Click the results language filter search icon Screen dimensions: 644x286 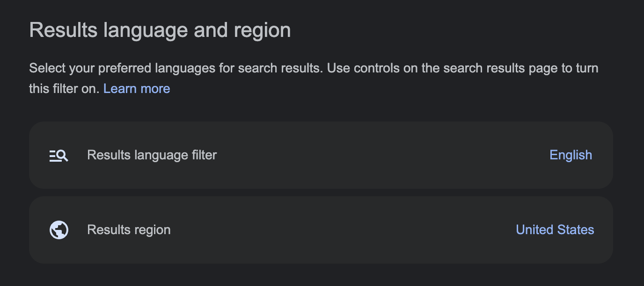59,156
